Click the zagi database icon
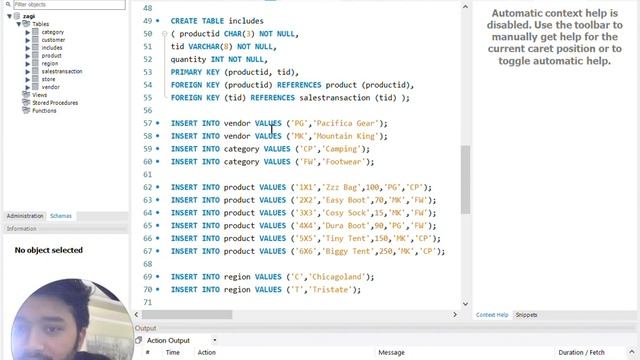640x360 pixels. click(17, 16)
